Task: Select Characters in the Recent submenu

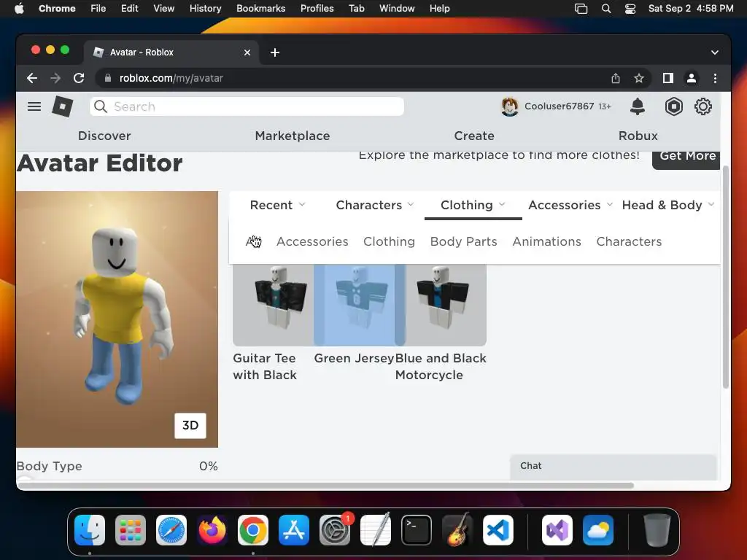Action: [x=629, y=241]
